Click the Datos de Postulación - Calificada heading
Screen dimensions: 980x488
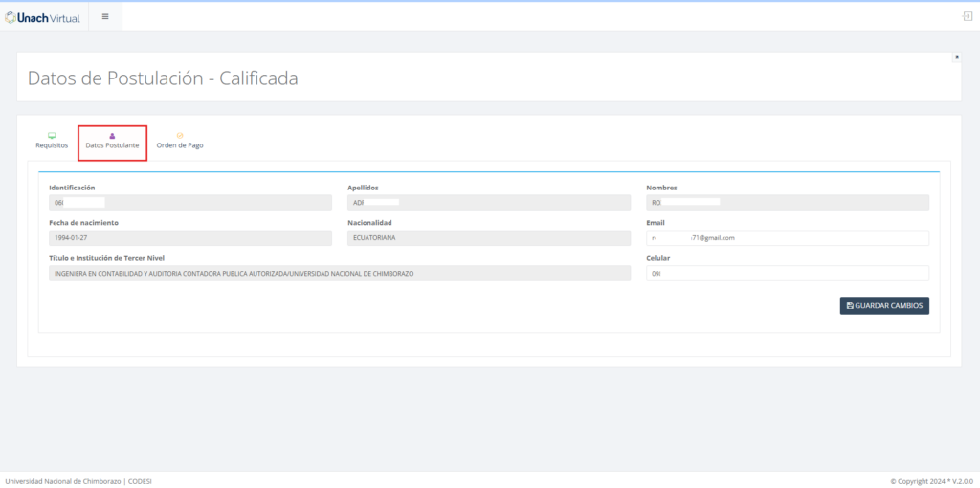[163, 78]
